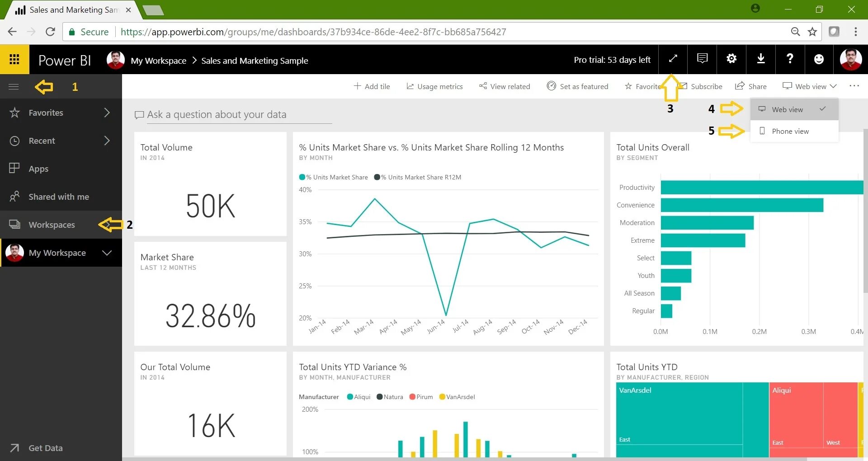Click the % Units Market Share legend dot
Image resolution: width=868 pixels, height=461 pixels.
coord(302,177)
